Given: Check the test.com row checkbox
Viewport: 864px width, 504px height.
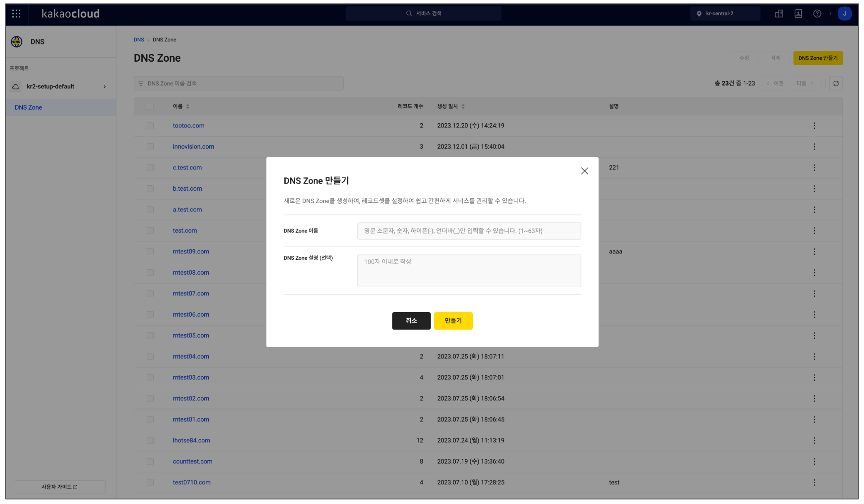Looking at the screenshot, I should click(150, 230).
